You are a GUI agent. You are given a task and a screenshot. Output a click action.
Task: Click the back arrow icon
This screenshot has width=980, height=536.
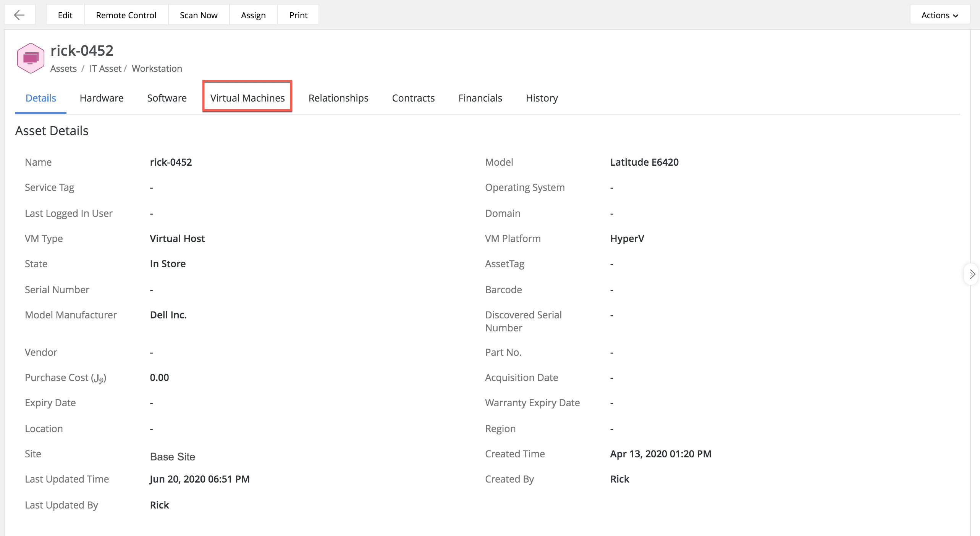click(19, 15)
